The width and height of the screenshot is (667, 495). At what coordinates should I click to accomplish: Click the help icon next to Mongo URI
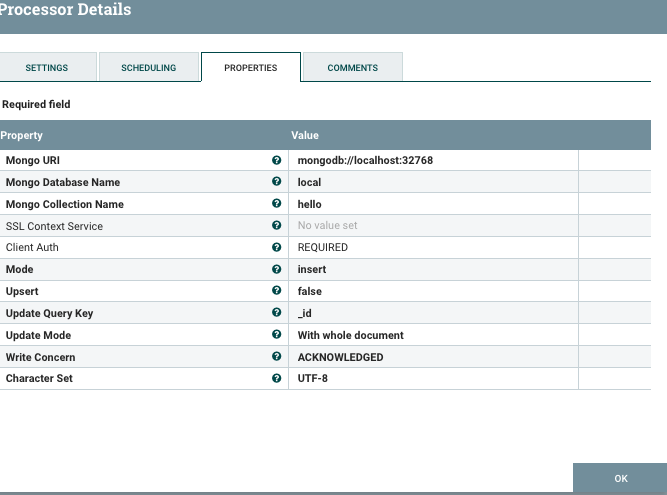[x=276, y=160]
